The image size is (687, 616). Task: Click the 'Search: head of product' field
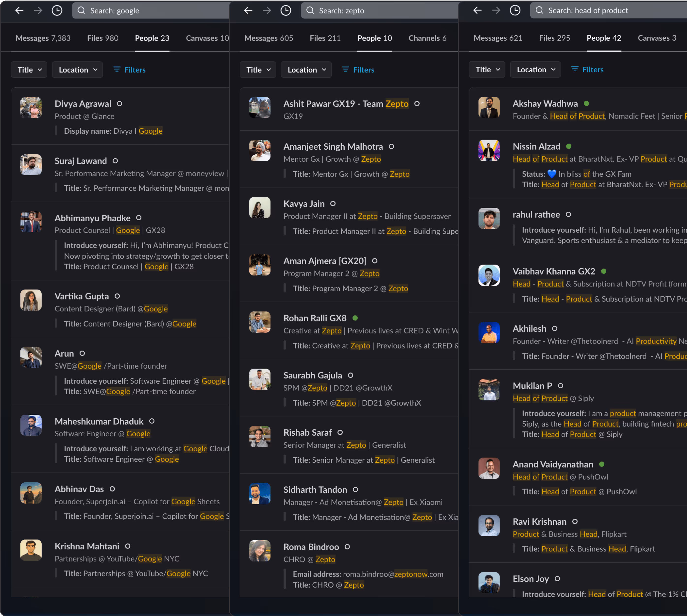point(609,10)
